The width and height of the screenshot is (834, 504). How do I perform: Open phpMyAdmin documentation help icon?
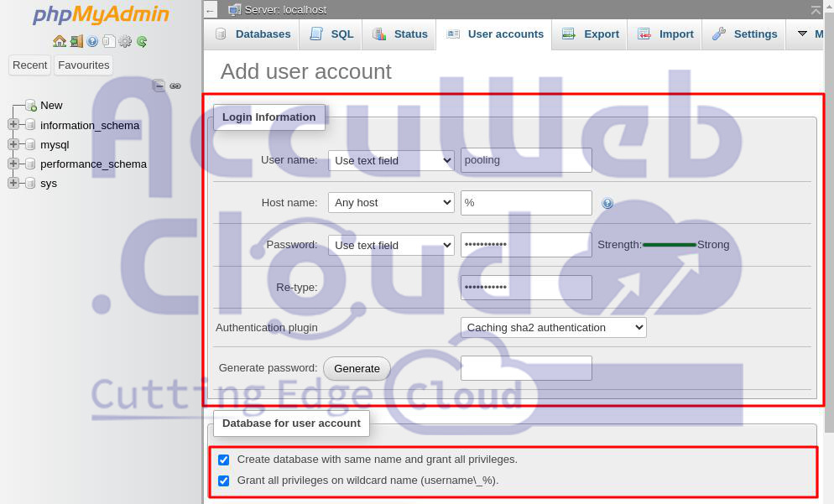92,41
